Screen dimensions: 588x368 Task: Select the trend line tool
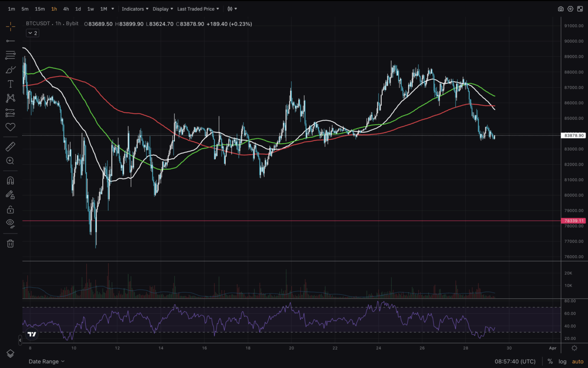coord(10,41)
